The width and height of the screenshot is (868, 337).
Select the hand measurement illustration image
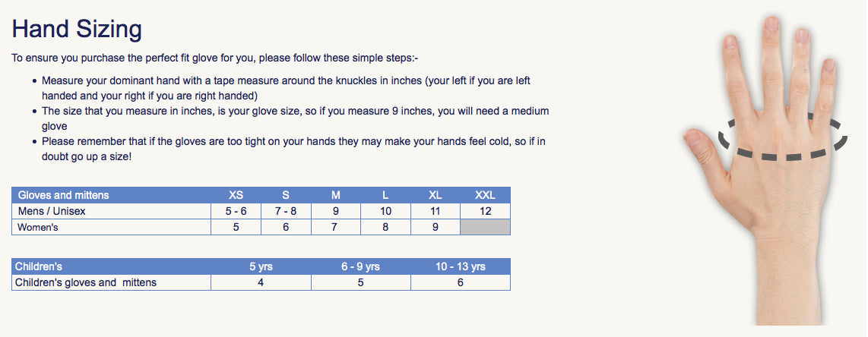(x=765, y=169)
